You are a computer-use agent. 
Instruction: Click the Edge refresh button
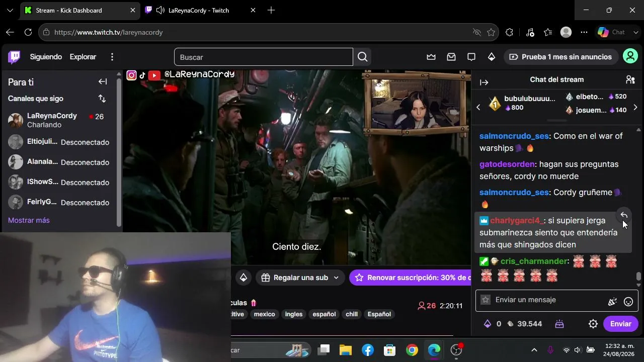pos(28,32)
